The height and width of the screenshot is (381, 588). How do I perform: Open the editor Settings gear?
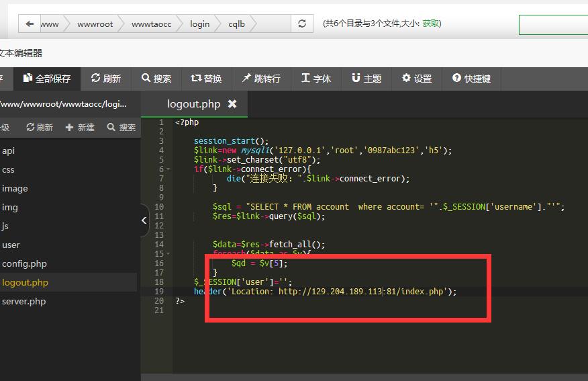point(417,79)
